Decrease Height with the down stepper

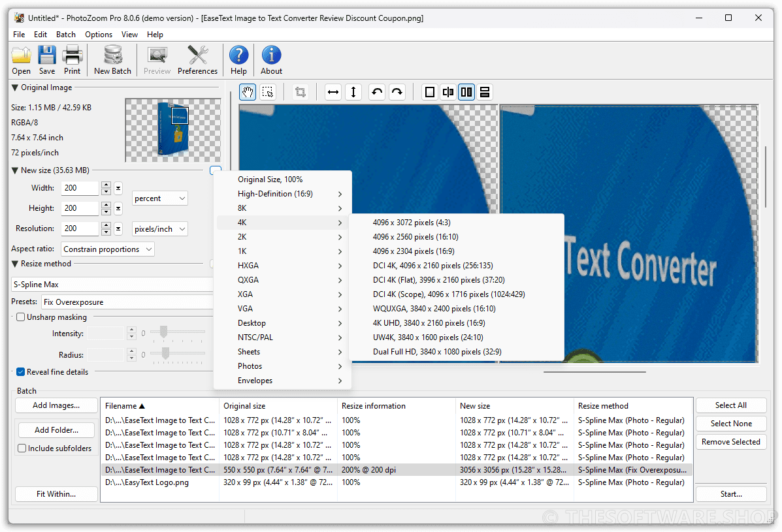106,211
